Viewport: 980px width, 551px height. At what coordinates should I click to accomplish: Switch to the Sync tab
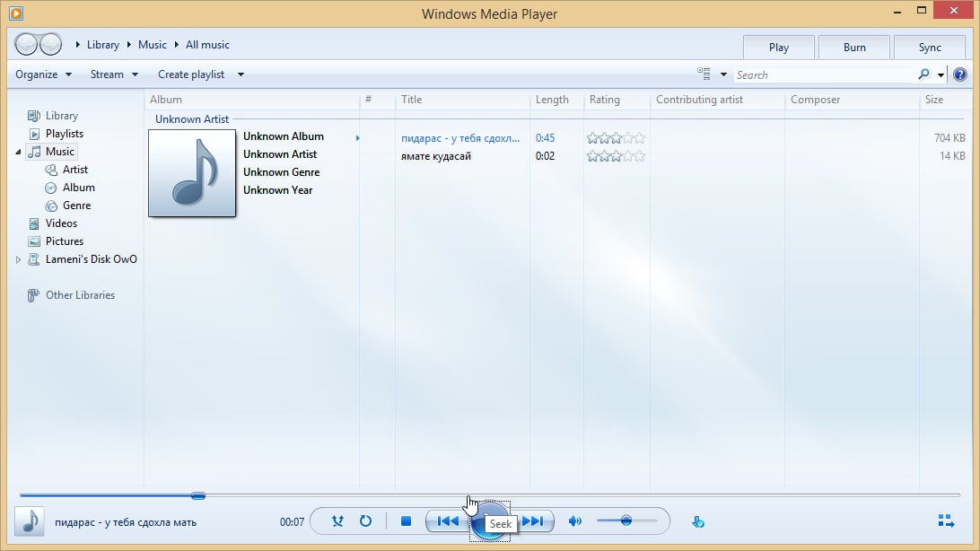point(930,48)
